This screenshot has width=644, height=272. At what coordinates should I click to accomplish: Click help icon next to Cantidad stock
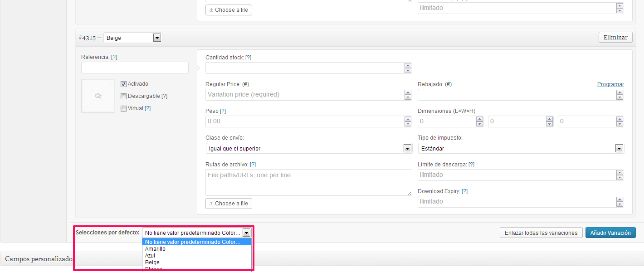pos(248,58)
